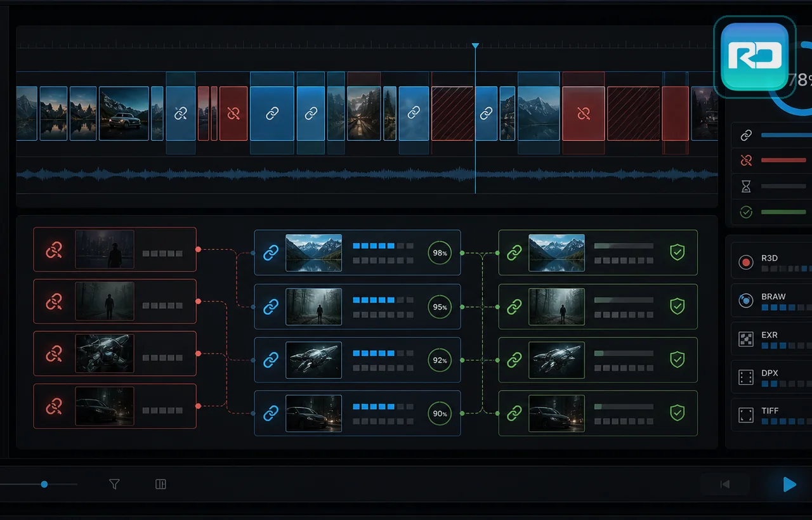
Task: Click the blue rating bar on the 98% card
Action: tap(383, 245)
